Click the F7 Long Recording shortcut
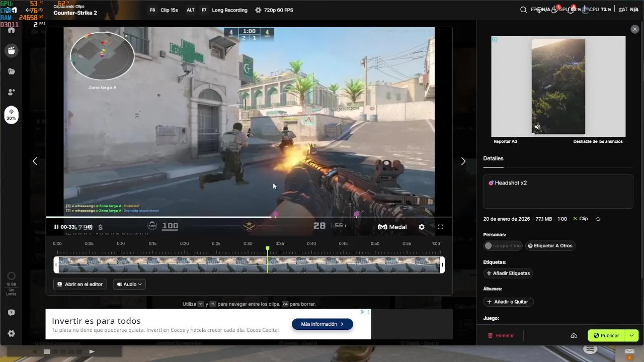Viewport: 644px width, 362px height. [223, 10]
